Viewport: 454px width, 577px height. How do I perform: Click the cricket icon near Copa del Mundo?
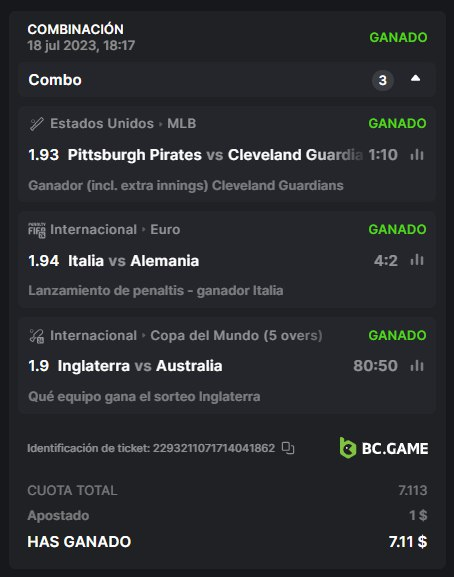(37, 336)
